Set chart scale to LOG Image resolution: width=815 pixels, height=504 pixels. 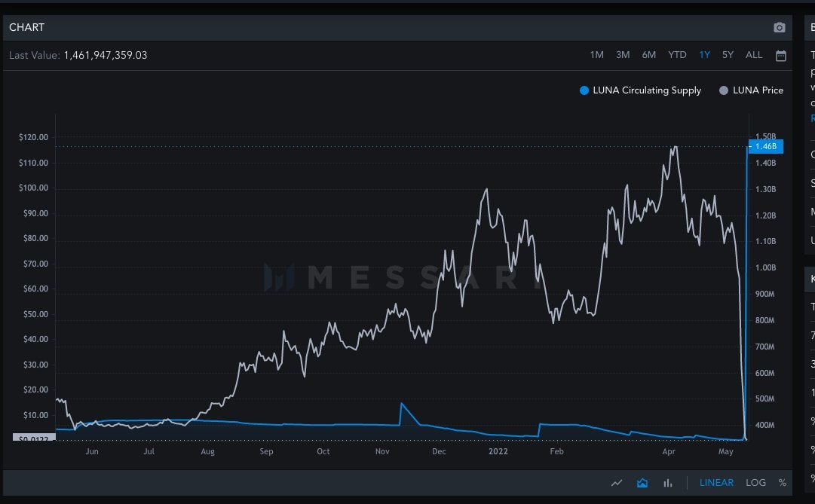(755, 483)
